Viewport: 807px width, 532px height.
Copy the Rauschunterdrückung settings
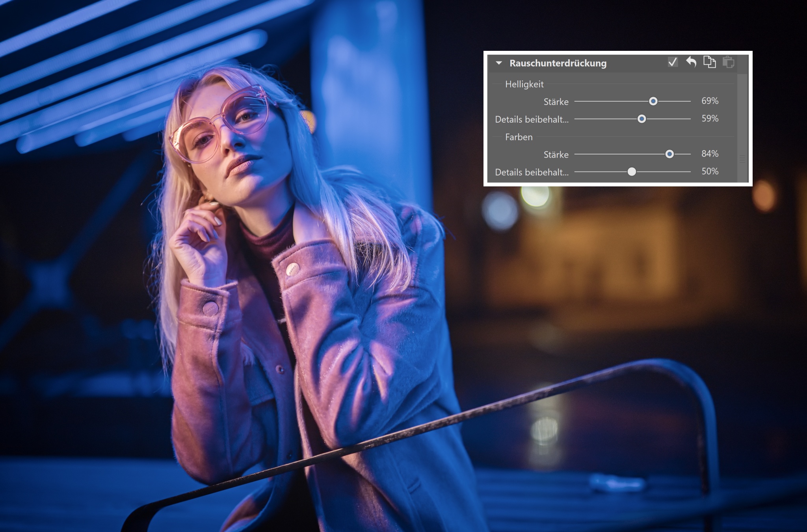(709, 62)
